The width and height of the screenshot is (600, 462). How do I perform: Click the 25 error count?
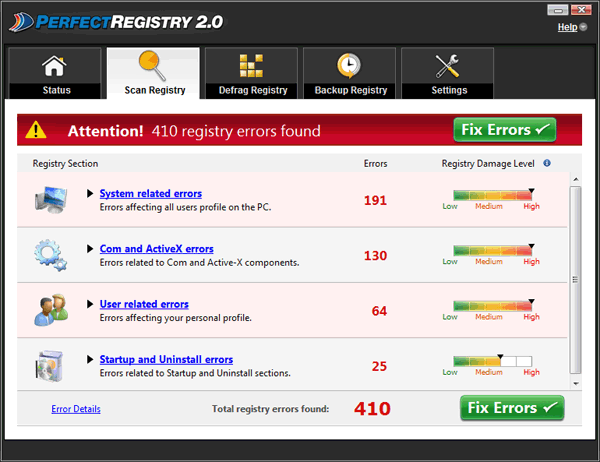(x=379, y=366)
